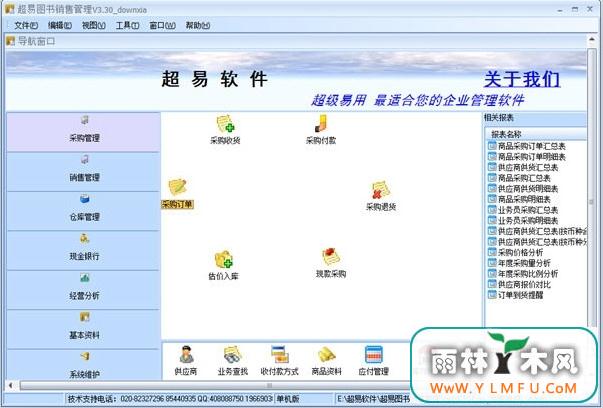Click the horizontal scrollbar track

[215, 385]
